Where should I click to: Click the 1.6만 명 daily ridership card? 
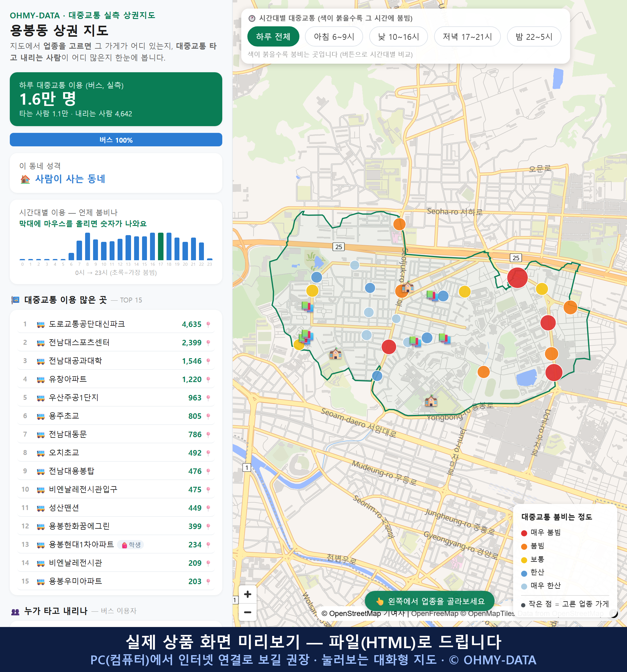pyautogui.click(x=116, y=99)
